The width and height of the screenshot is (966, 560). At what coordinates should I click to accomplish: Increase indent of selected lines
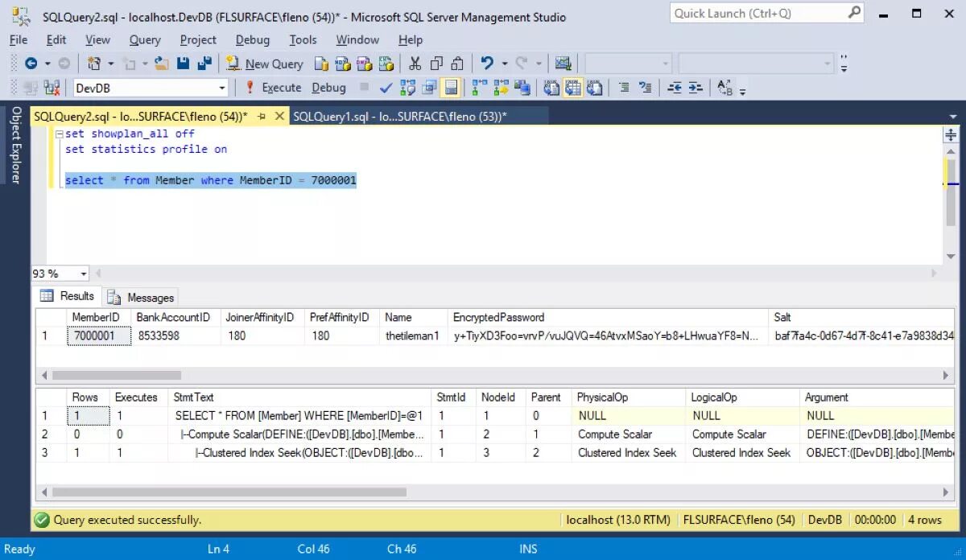coord(696,88)
